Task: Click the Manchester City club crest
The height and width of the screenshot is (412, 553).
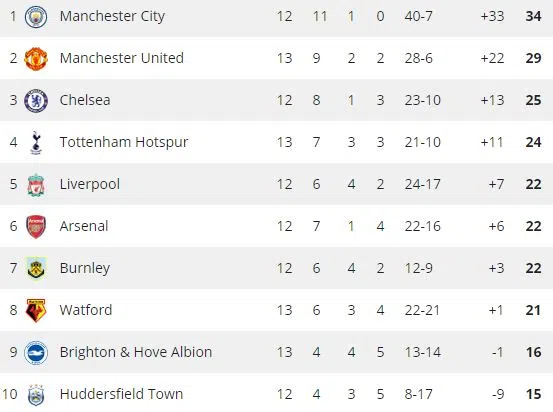Action: coord(36,17)
